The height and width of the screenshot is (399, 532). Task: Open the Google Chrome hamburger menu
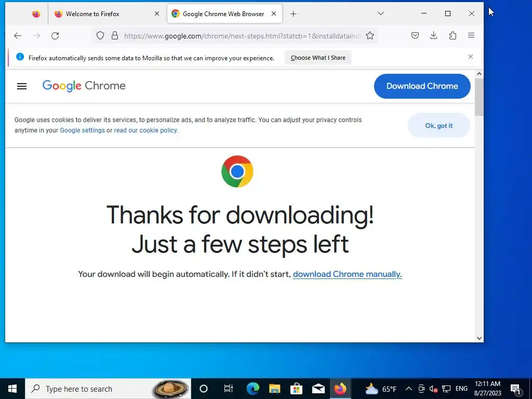pyautogui.click(x=22, y=86)
